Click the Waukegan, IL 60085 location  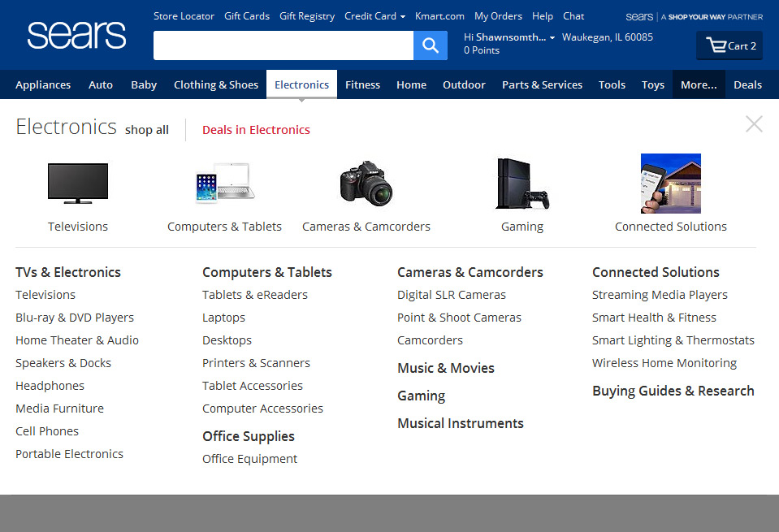pyautogui.click(x=607, y=37)
